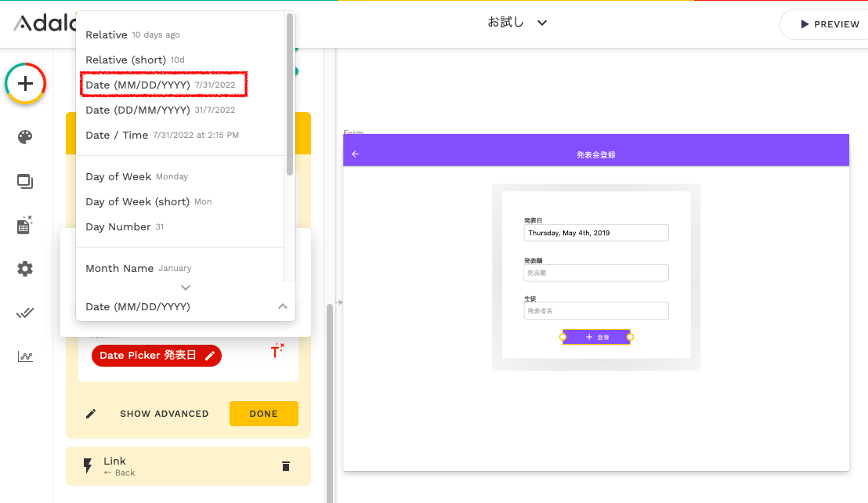Open the Publish double-check icon
Screen dimensions: 868x503
25,313
